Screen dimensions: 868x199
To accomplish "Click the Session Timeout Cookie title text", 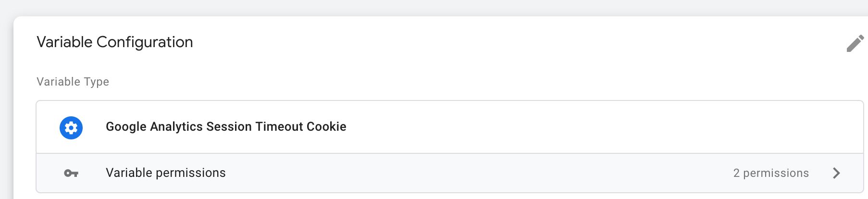I will pos(276,126).
